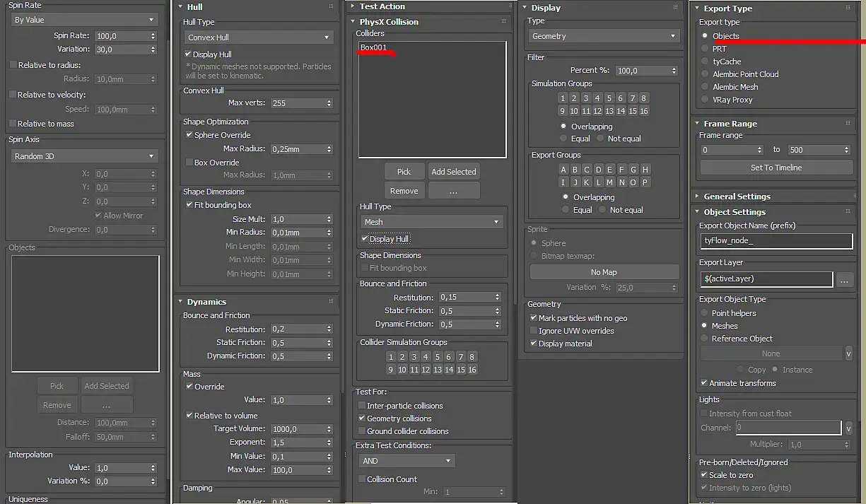866x504 pixels.
Task: Click the Export Layer text field
Action: click(x=767, y=279)
